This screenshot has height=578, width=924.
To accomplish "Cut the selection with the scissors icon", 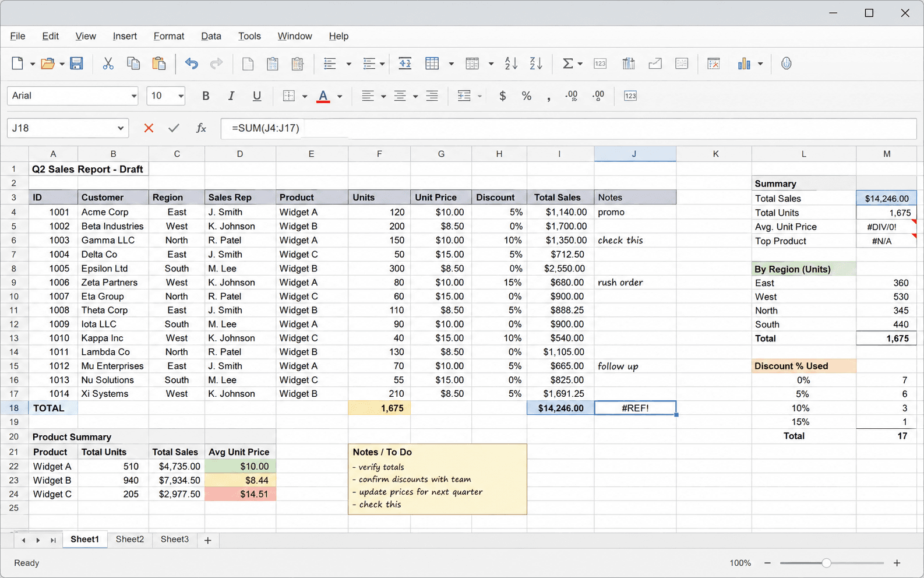I will (x=108, y=64).
